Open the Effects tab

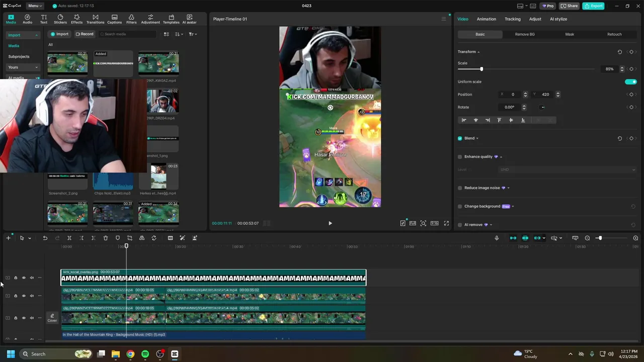tap(76, 19)
